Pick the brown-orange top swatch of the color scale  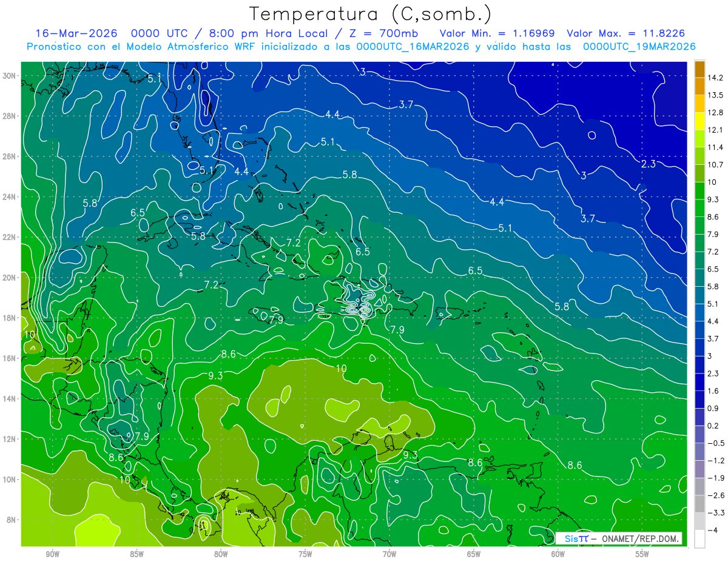(699, 69)
